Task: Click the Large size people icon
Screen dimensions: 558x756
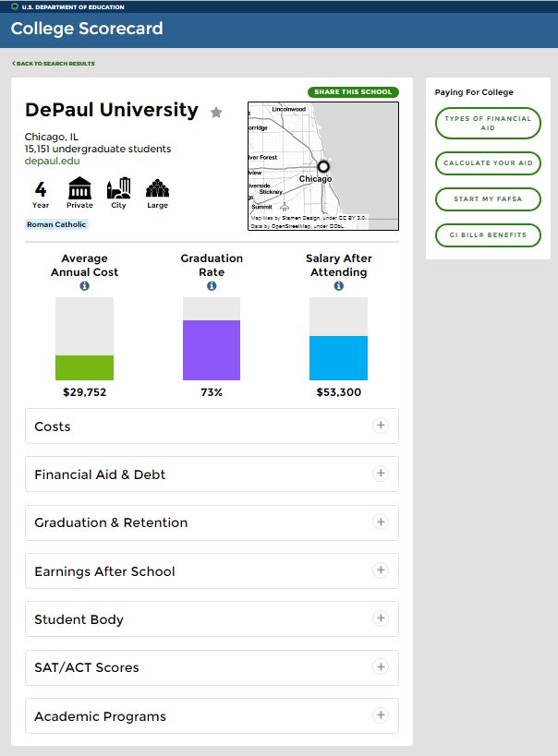Action: (x=157, y=188)
